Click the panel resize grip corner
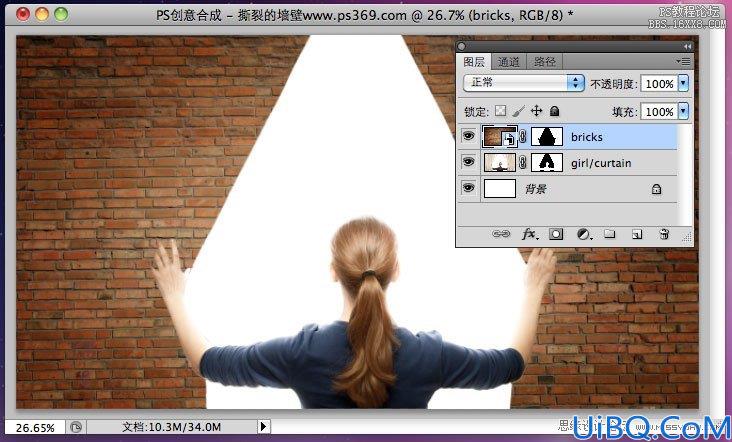 click(x=687, y=238)
